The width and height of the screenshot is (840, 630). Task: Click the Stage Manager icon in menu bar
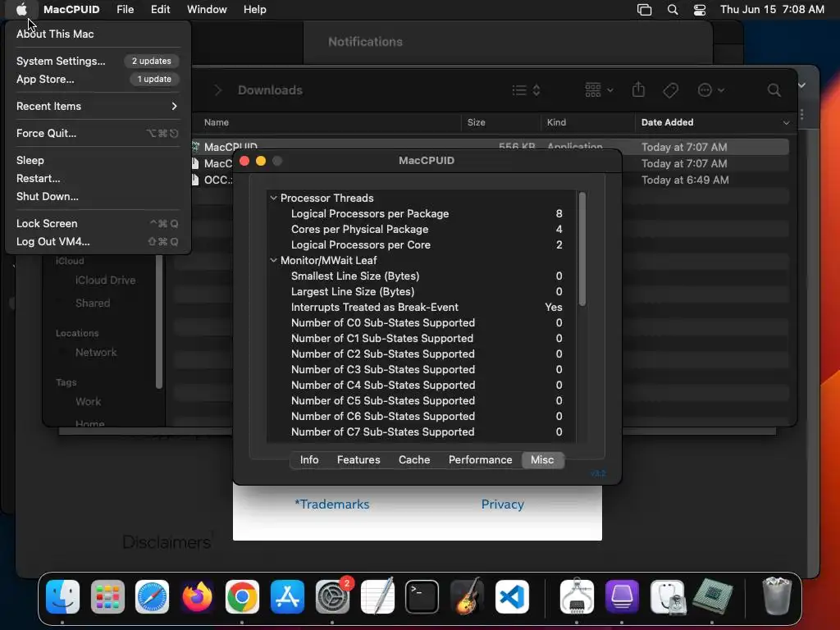click(x=644, y=10)
